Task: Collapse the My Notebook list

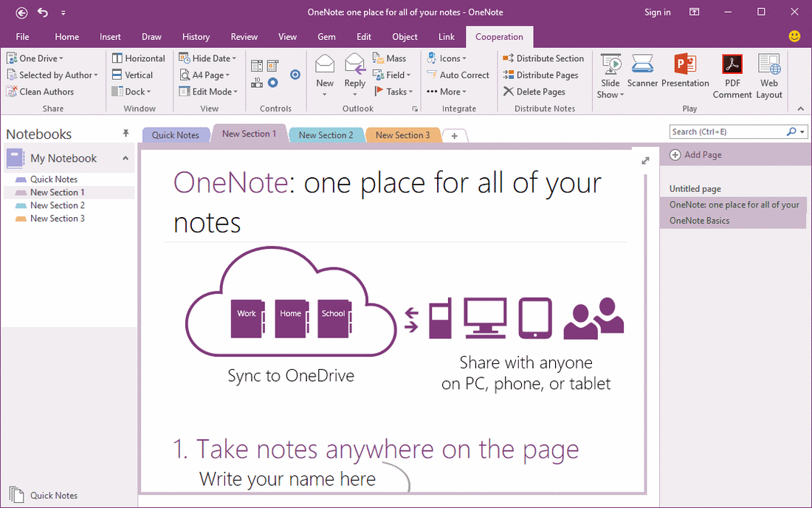Action: (125, 158)
